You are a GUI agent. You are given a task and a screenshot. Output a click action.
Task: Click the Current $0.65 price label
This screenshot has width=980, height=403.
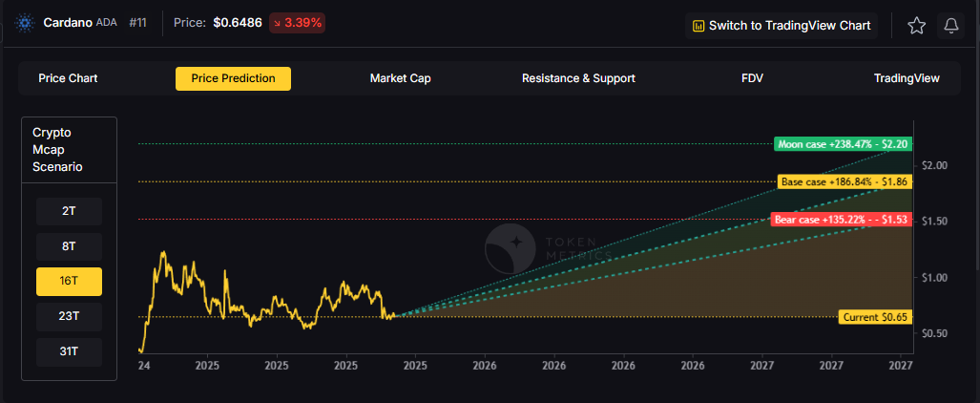point(875,317)
